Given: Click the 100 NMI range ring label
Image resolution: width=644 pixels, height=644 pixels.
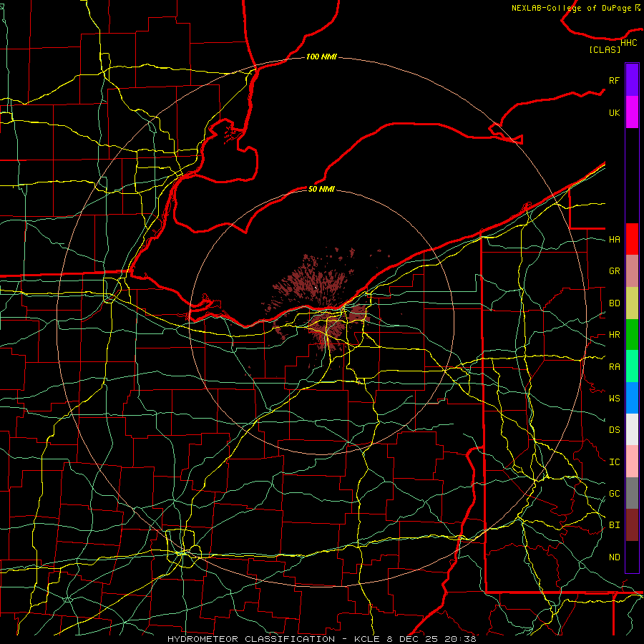Looking at the screenshot, I should tap(321, 57).
